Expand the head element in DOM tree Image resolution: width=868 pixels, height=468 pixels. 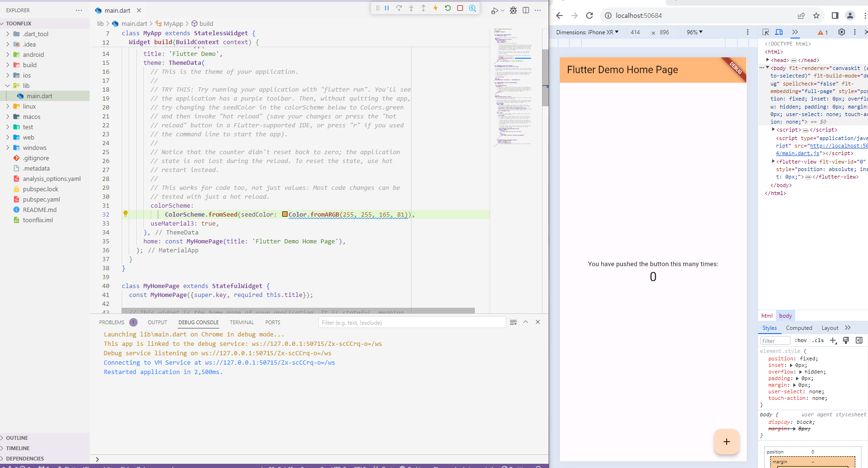767,60
